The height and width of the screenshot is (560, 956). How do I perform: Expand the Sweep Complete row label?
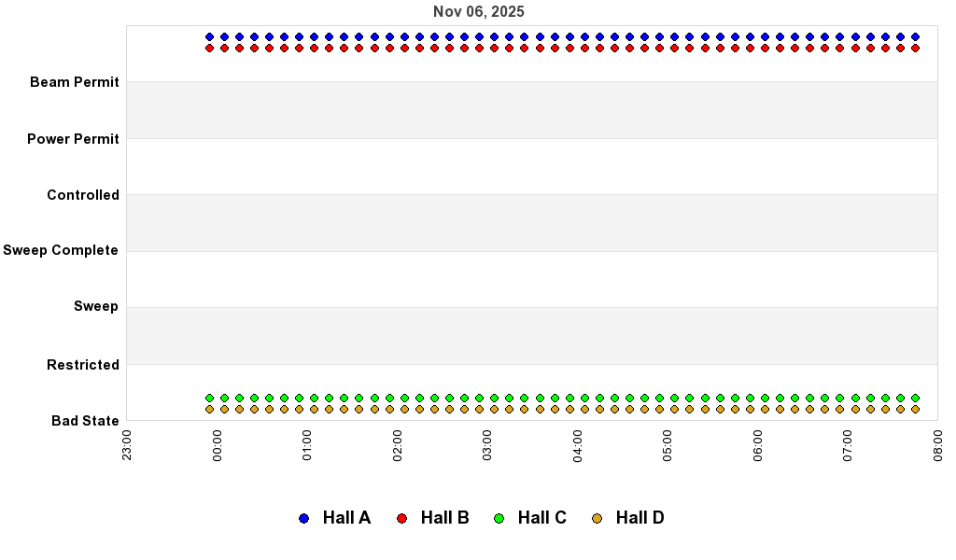click(61, 250)
